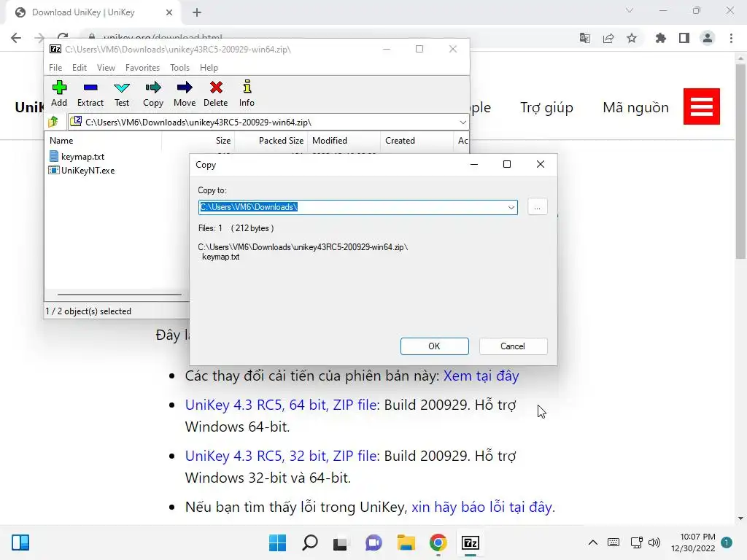Browse for destination folder with ... button

point(538,207)
